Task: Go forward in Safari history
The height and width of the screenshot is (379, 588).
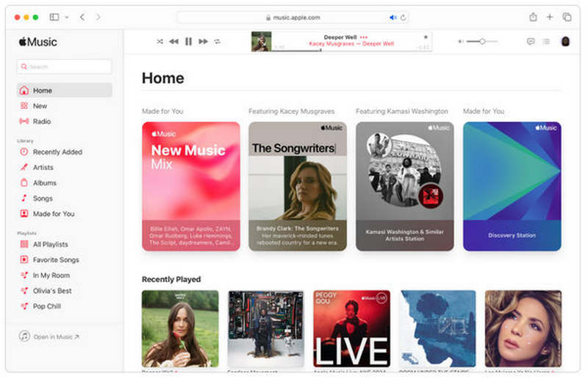Action: pyautogui.click(x=98, y=17)
